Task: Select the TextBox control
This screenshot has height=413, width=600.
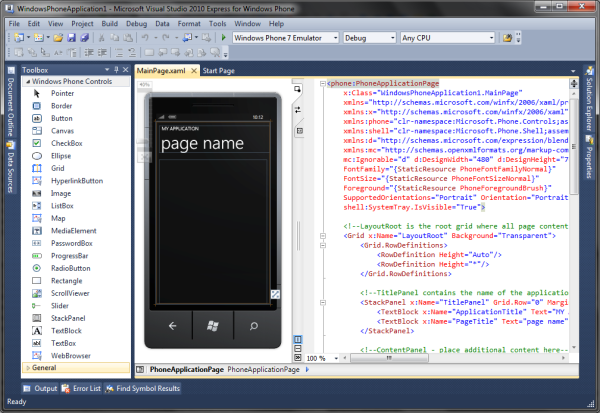Action: pyautogui.click(x=76, y=343)
